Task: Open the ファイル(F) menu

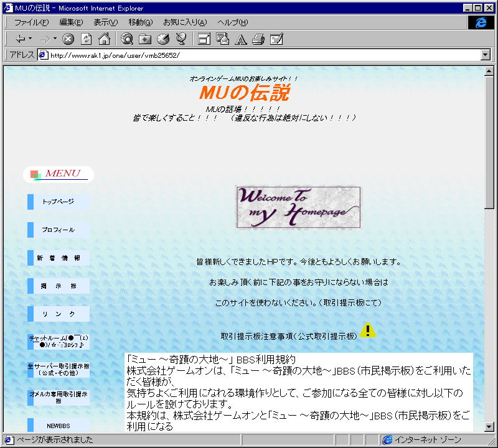Action: (32, 22)
